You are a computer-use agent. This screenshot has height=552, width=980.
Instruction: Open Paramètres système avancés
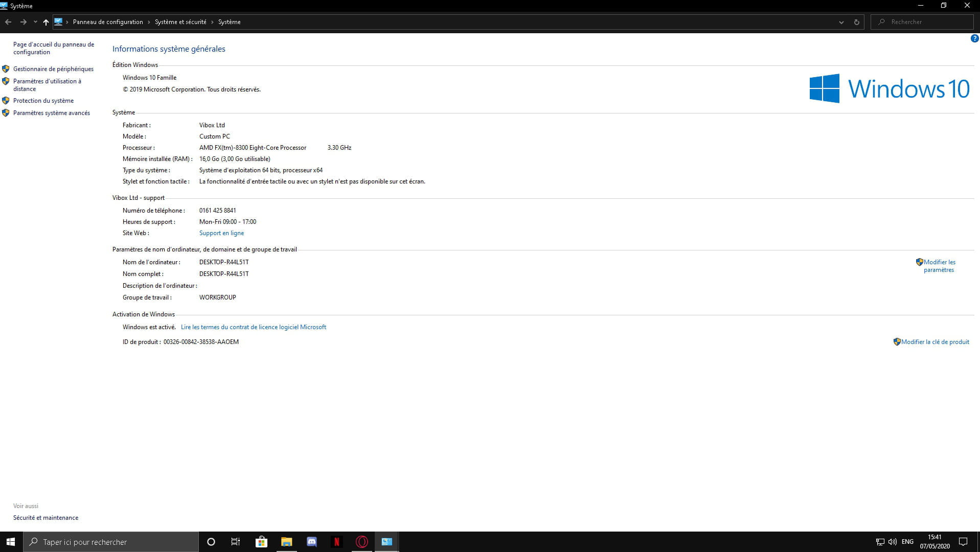[x=52, y=113]
